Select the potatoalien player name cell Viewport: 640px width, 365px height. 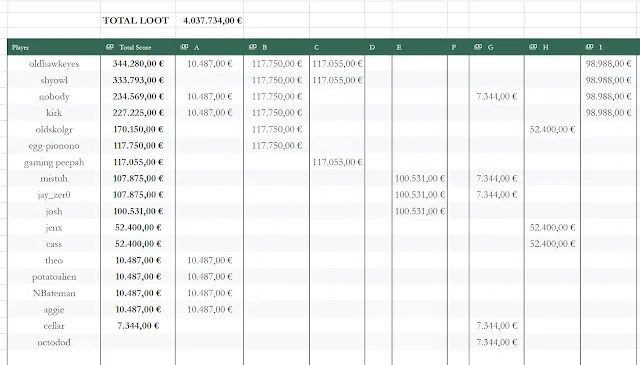click(x=54, y=277)
